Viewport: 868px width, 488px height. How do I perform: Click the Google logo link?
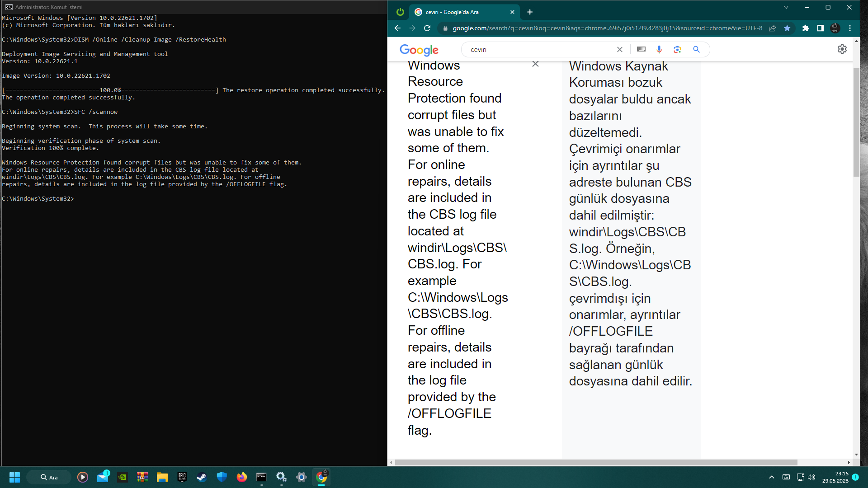pos(419,50)
